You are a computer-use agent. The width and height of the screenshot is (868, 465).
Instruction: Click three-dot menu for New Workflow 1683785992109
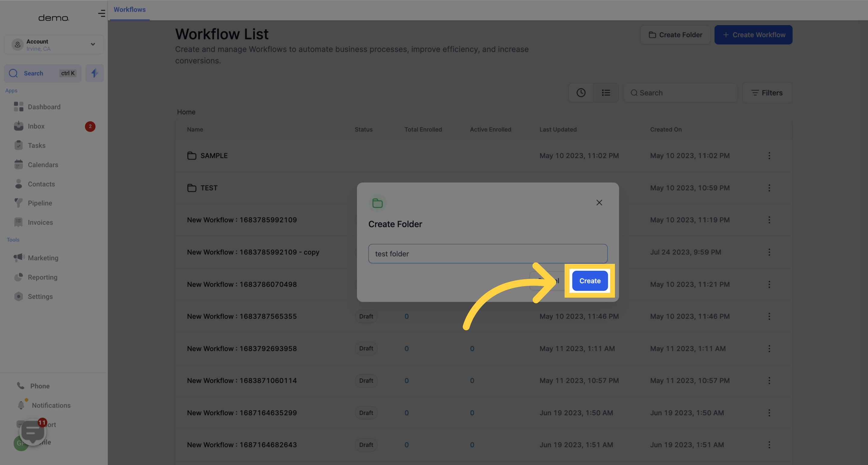pyautogui.click(x=769, y=220)
